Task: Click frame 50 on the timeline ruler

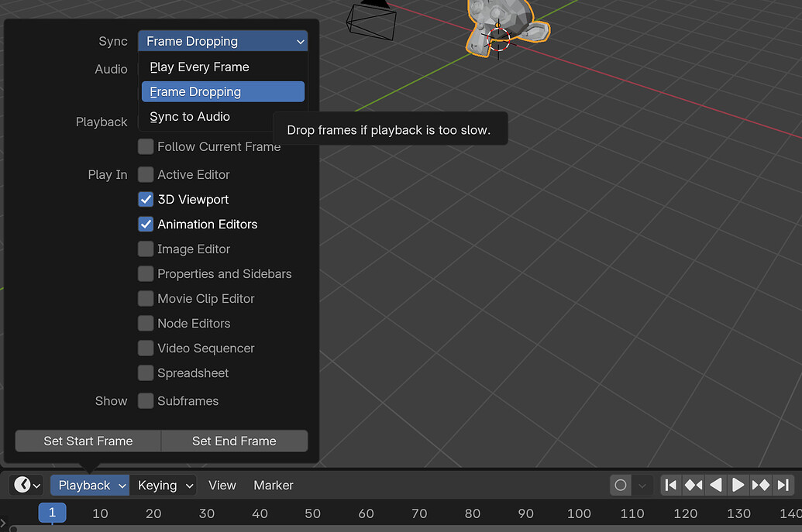Action: coord(312,513)
